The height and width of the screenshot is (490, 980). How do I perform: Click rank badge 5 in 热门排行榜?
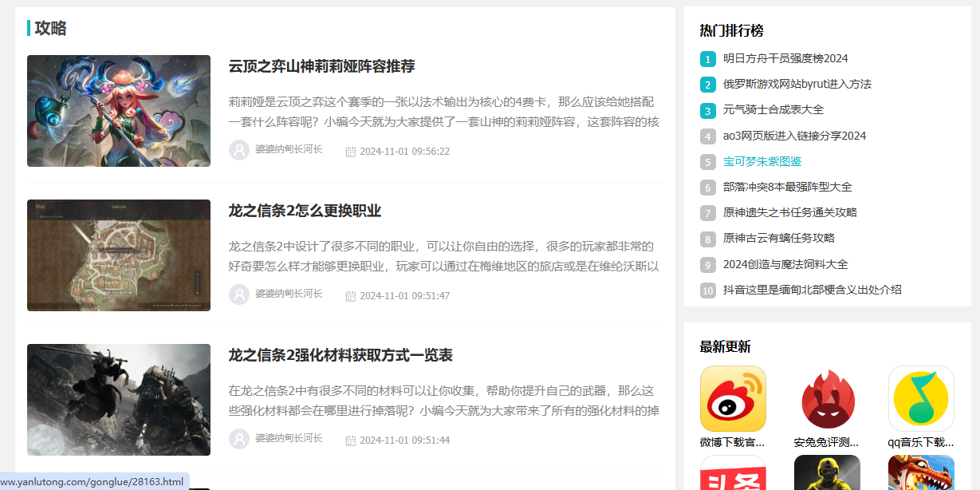[x=708, y=162]
